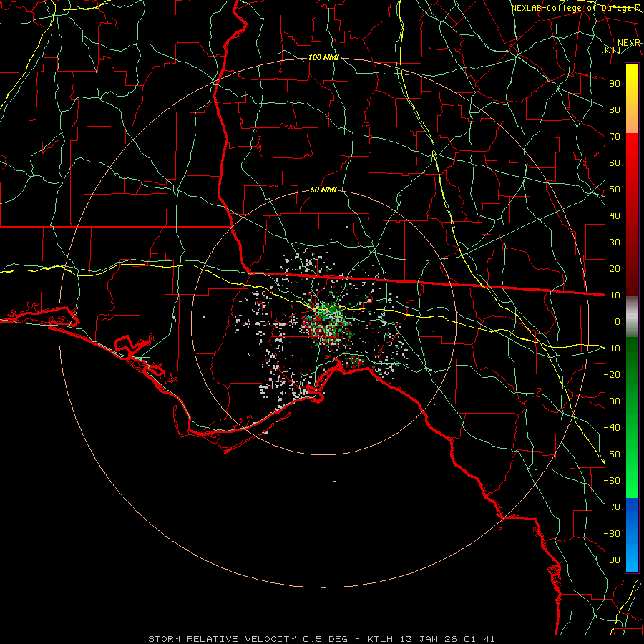
Task: Click the -60 value on the velocity scale
Action: (612, 481)
